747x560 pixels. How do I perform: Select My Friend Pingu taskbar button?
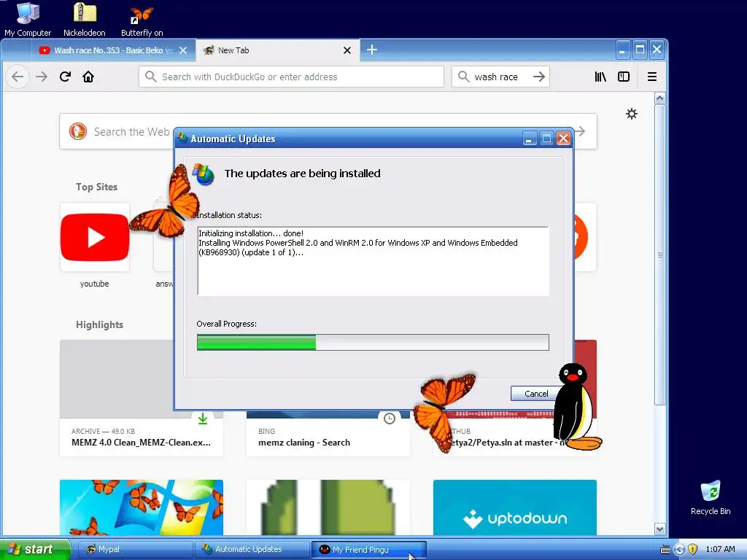[368, 549]
